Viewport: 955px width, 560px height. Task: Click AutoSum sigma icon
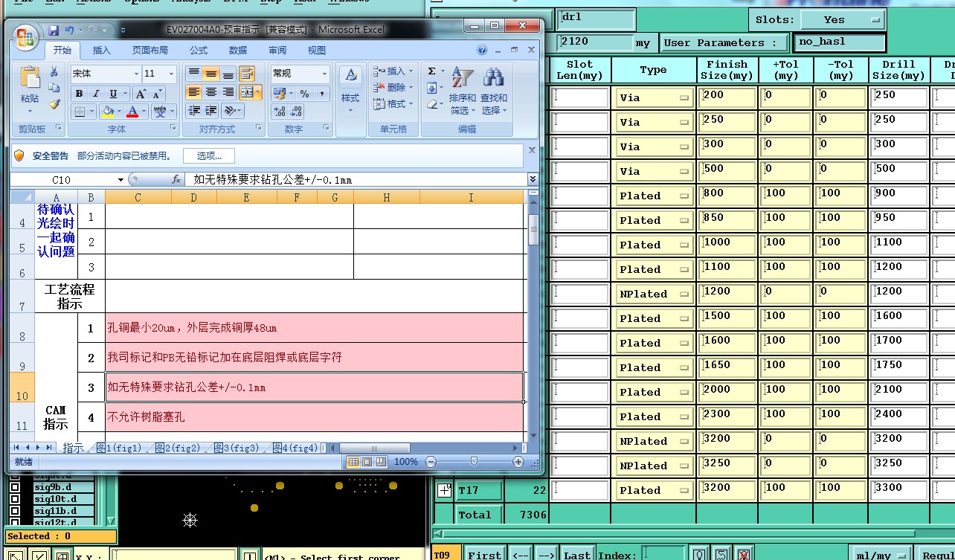tap(432, 71)
